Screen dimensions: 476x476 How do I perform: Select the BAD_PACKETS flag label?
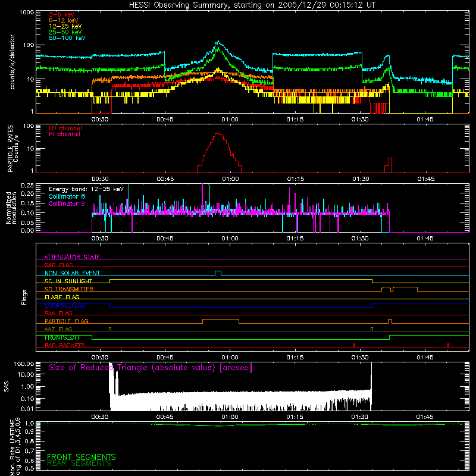65,345
